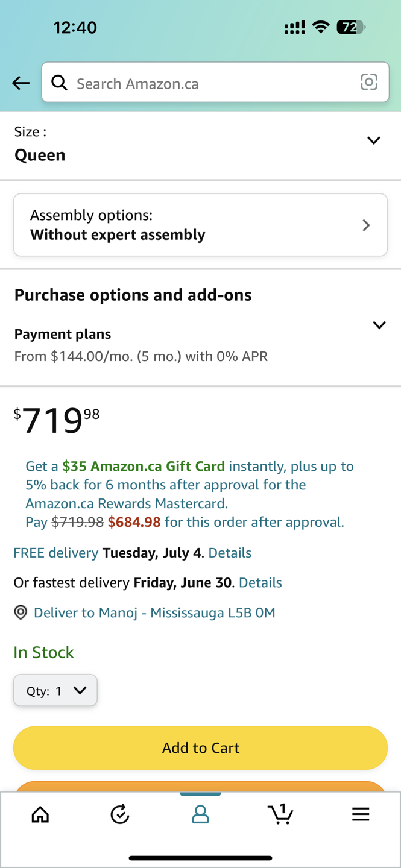
Task: Open the shopping cart tab
Action: click(280, 814)
